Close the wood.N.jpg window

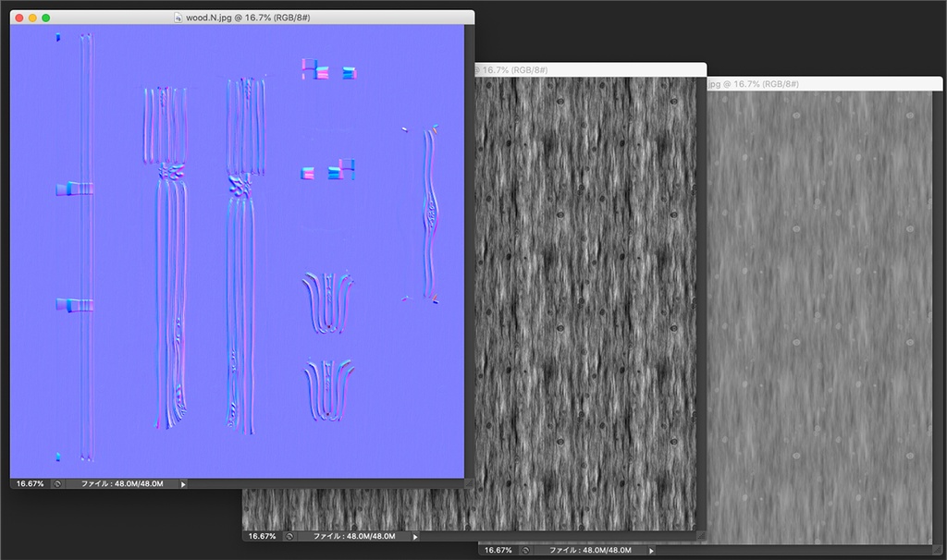(x=19, y=18)
